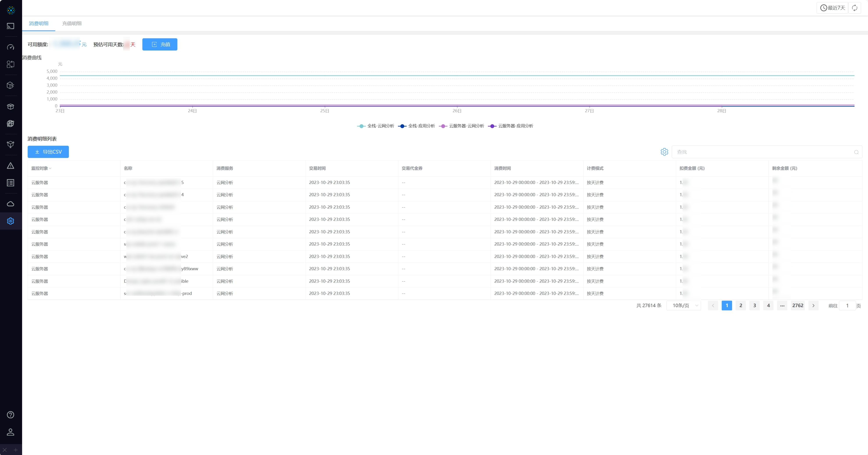Viewport: 868px width, 455px height.
Task: Click the globe network sidebar icon
Action: coord(11,124)
